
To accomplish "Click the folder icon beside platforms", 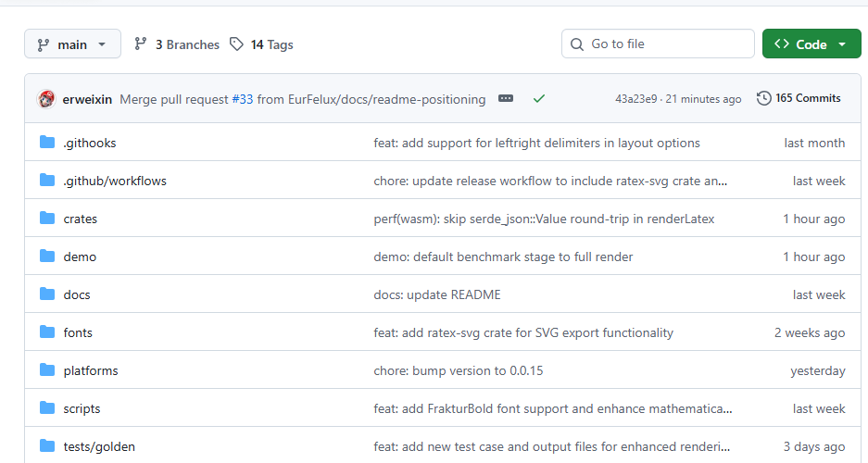I will (47, 370).
